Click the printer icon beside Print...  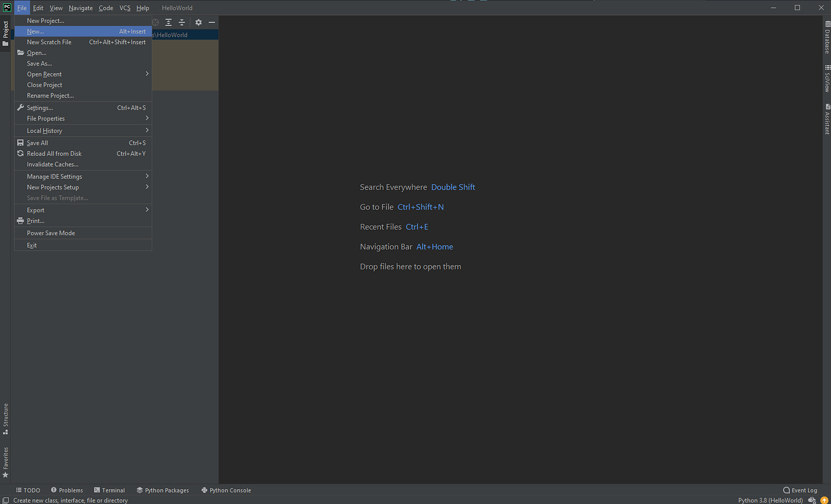point(21,221)
